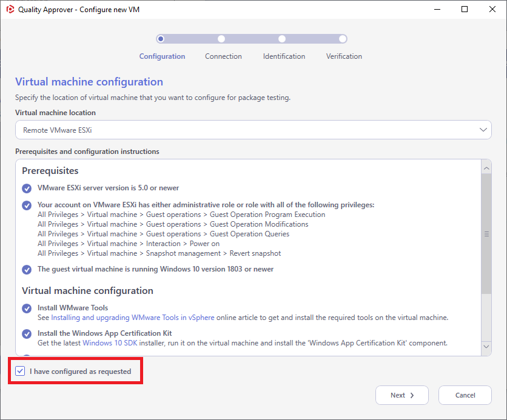Click the Next button
Screen dimensions: 507x420
pyautogui.click(x=402, y=395)
